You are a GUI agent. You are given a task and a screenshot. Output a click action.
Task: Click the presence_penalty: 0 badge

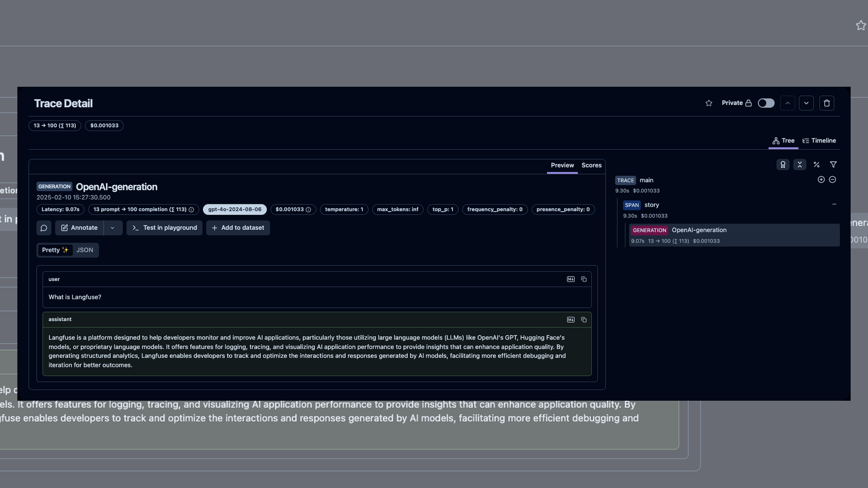pyautogui.click(x=563, y=209)
